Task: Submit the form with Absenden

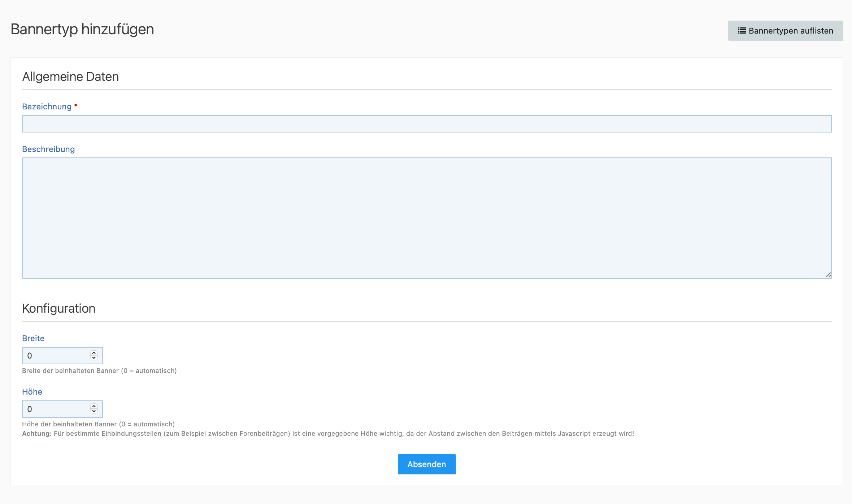Action: tap(426, 464)
